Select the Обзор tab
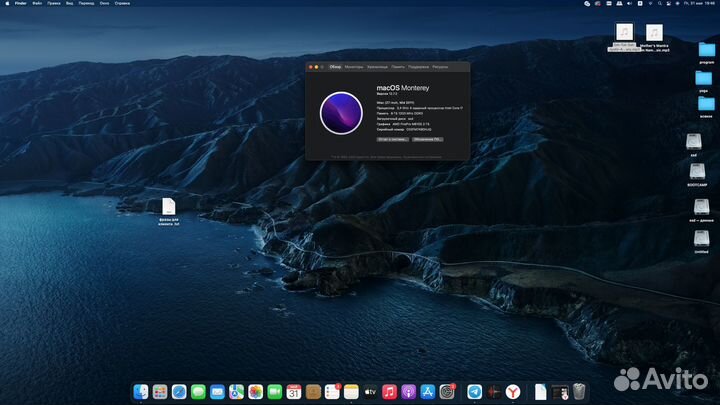Viewport: 720px width, 405px height. [335, 67]
